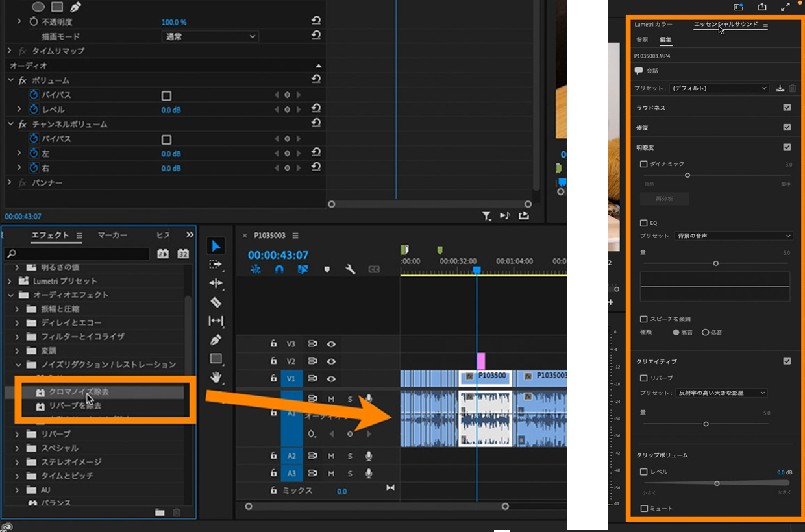Click the CC captions track icon

click(374, 269)
